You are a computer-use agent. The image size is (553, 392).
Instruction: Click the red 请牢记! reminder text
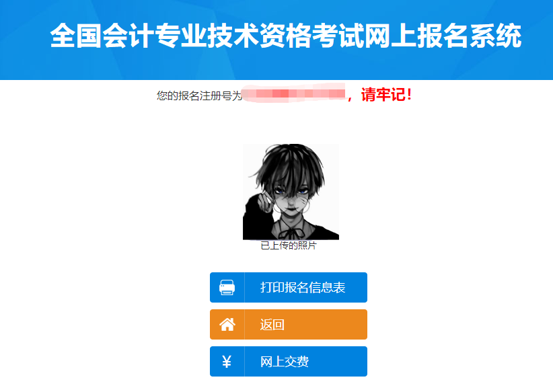pos(387,95)
